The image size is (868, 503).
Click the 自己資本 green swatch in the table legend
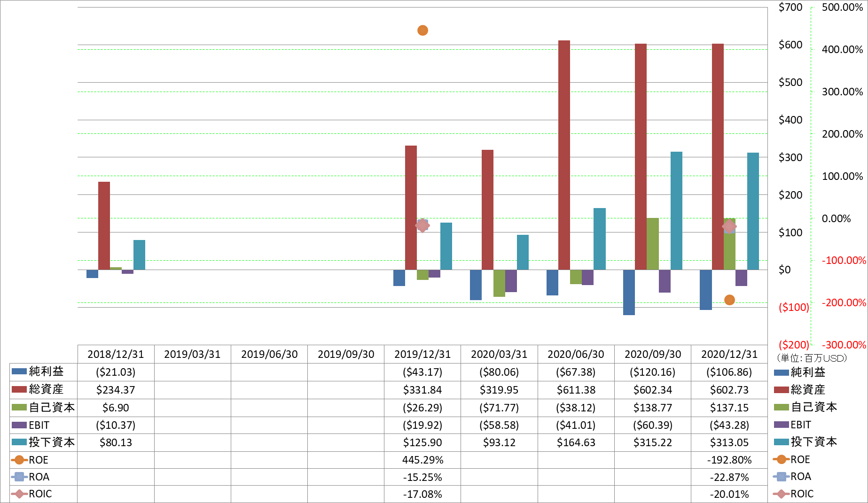19,407
